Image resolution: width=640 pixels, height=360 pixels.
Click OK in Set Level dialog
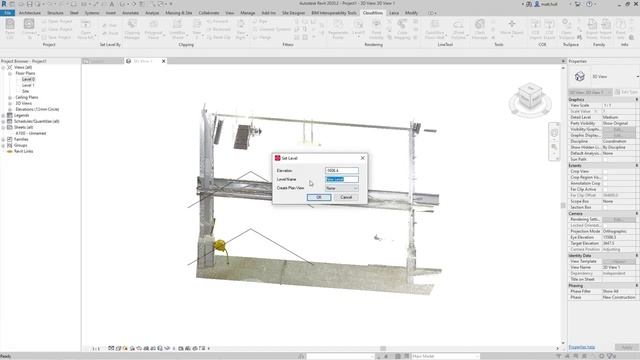tap(319, 197)
